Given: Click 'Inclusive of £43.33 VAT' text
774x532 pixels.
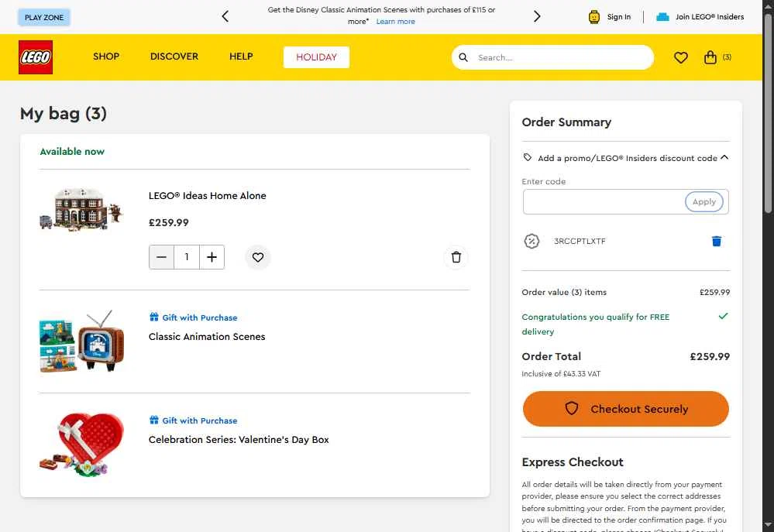Looking at the screenshot, I should (x=561, y=373).
